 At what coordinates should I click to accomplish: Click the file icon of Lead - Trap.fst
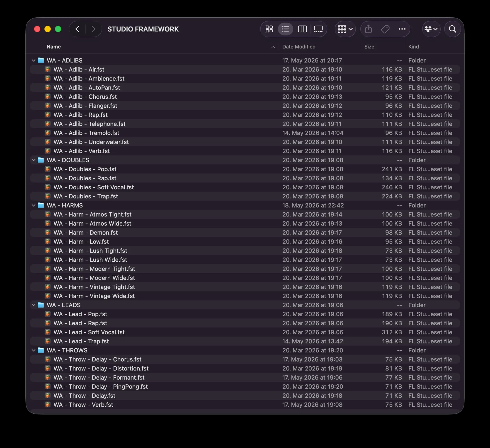tap(48, 341)
